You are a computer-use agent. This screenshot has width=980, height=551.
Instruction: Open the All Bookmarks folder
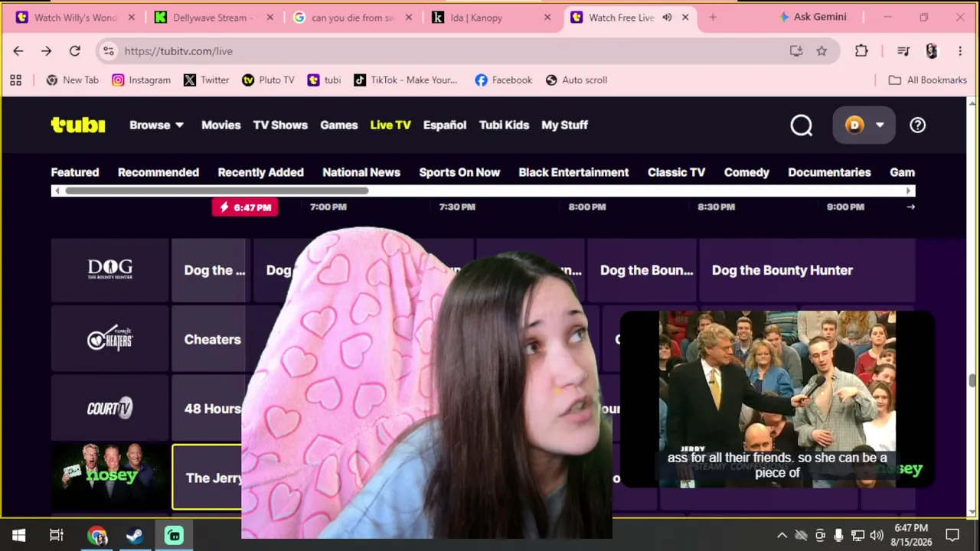(927, 80)
